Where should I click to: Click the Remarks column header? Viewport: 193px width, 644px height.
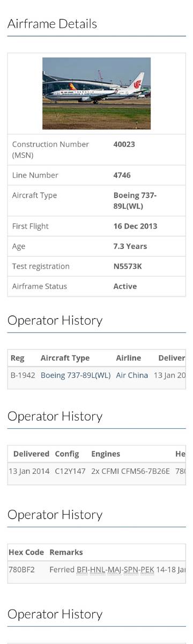(66, 552)
